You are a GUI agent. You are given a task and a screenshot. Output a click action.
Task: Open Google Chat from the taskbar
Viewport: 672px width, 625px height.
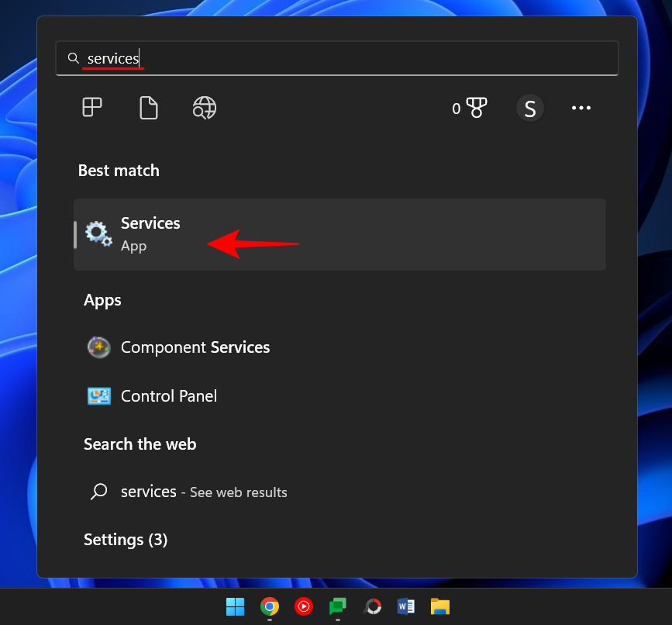[x=337, y=606]
